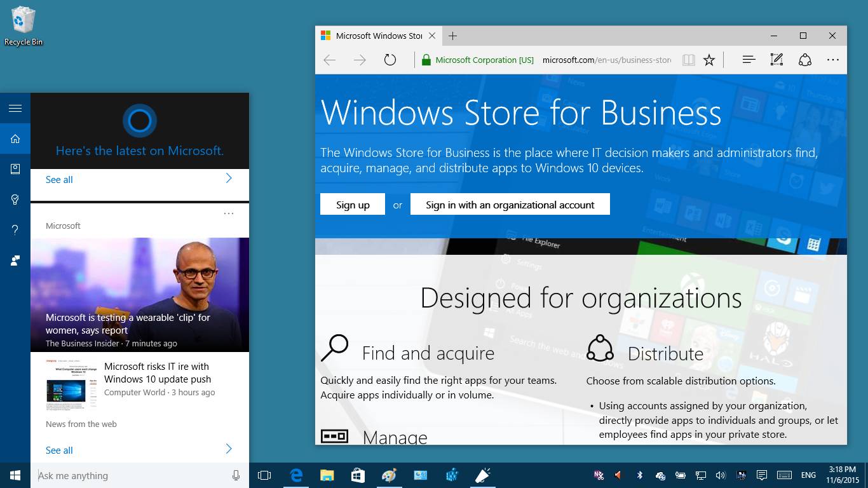This screenshot has width=868, height=488.
Task: Open Action Center notifications icon
Action: [x=762, y=475]
